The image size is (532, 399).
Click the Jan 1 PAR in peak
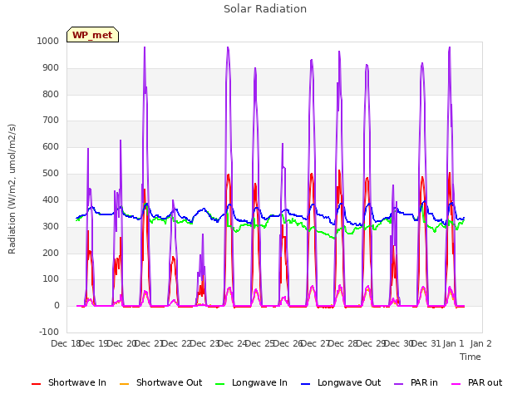pos(450,47)
